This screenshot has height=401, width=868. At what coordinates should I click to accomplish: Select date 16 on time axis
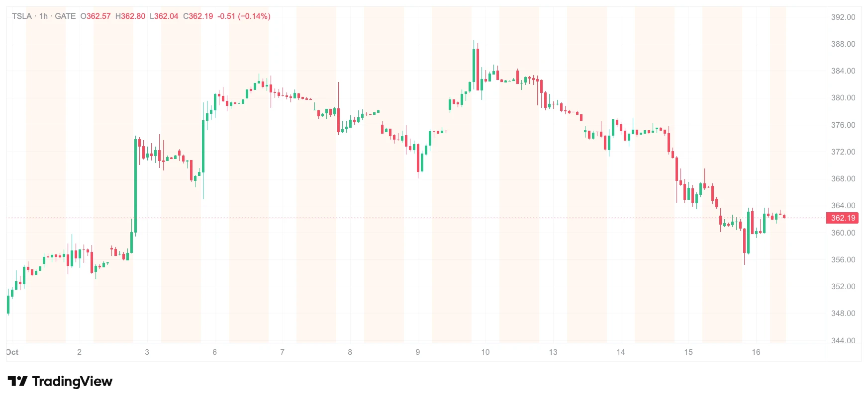tap(756, 352)
